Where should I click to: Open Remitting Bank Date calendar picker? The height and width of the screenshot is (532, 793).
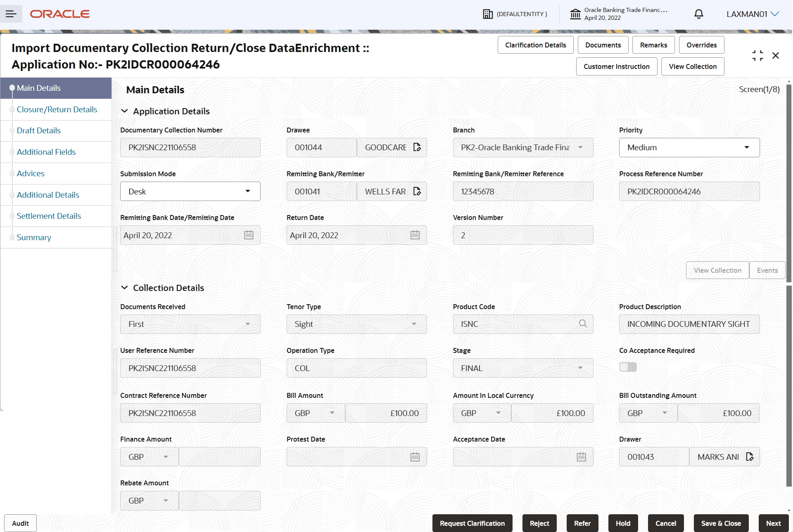[x=248, y=235]
